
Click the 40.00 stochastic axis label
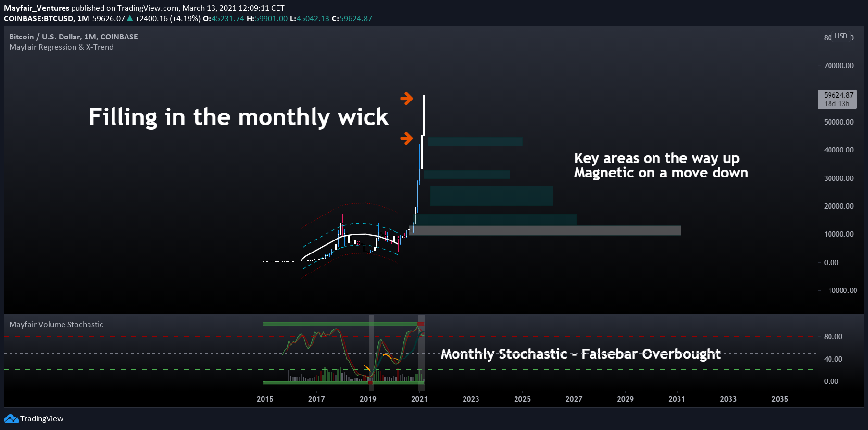(833, 359)
